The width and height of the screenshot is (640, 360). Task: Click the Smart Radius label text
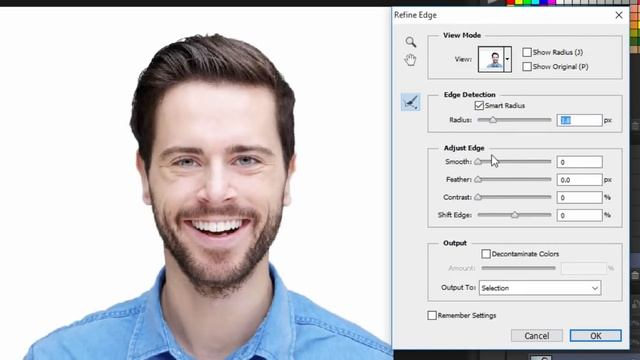point(505,106)
